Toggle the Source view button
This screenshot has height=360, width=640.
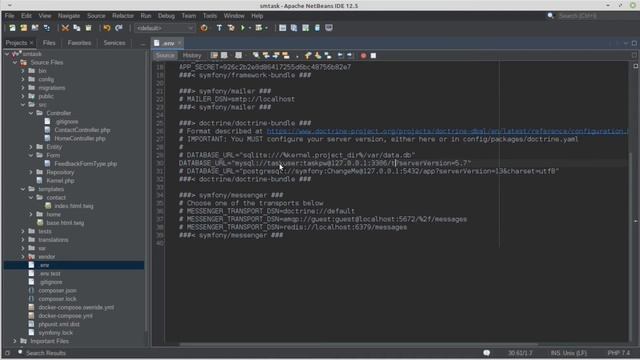pos(165,56)
